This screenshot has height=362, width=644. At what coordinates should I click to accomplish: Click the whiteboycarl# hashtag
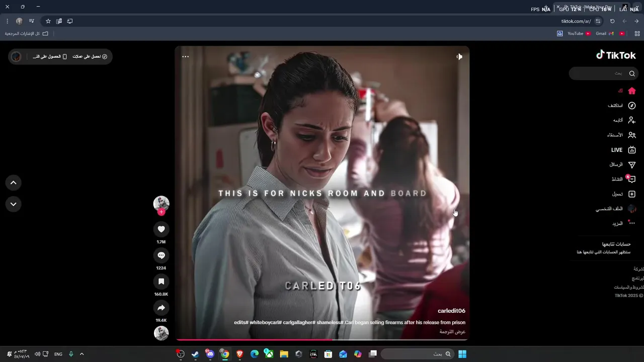tap(265, 322)
